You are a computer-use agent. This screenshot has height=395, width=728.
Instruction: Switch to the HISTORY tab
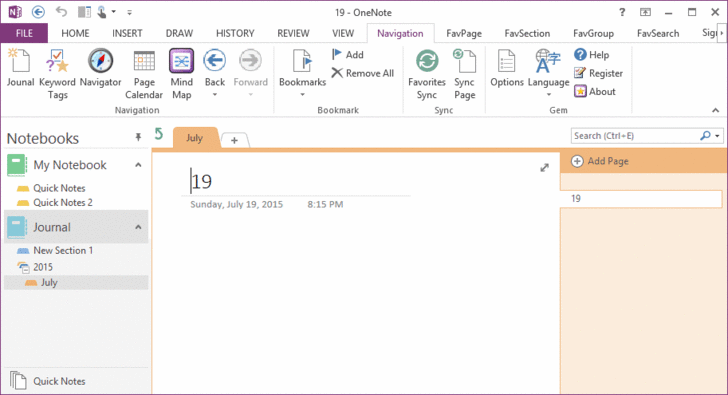click(x=235, y=33)
